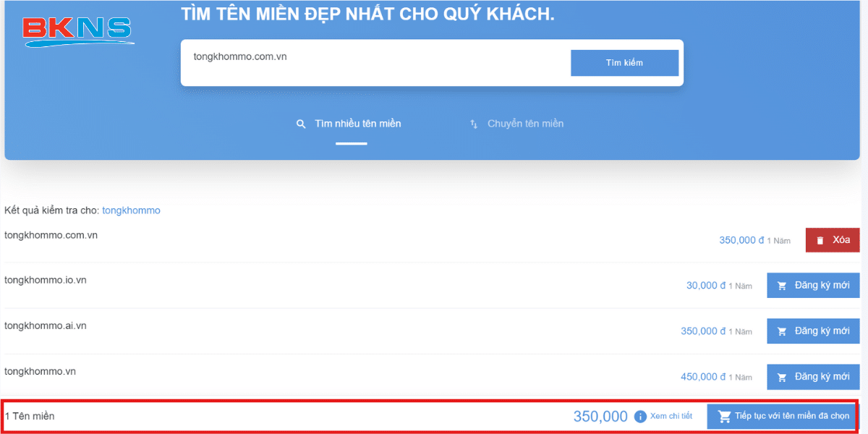The width and height of the screenshot is (868, 434).
Task: Click the tongkhommo result keyword link
Action: tap(131, 210)
